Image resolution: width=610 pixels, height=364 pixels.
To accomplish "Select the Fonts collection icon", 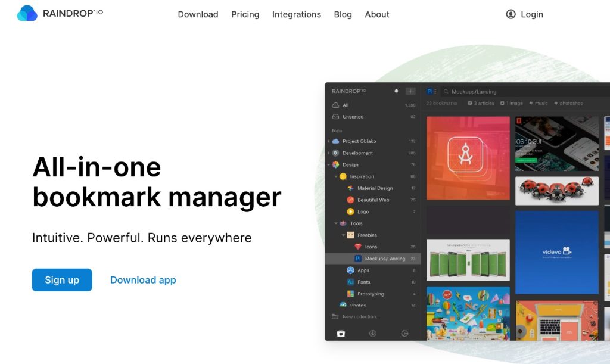I will [350, 282].
